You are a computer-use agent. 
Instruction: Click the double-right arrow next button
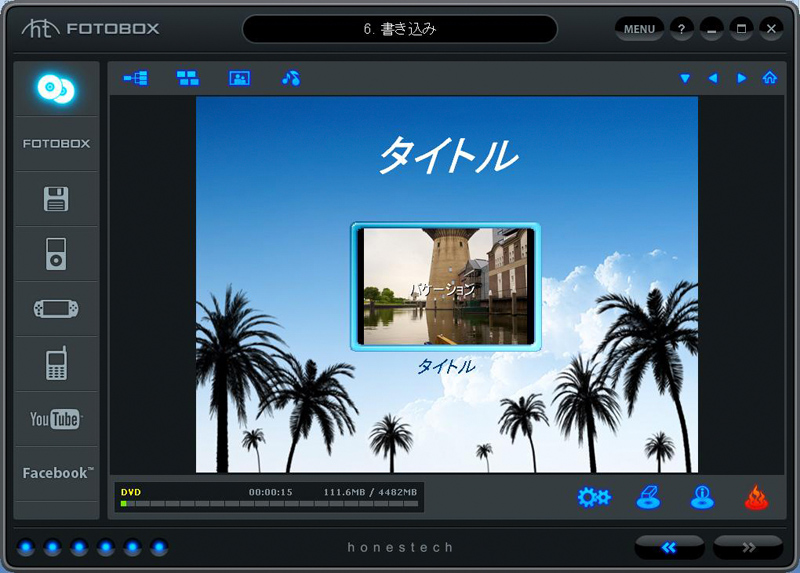click(748, 547)
